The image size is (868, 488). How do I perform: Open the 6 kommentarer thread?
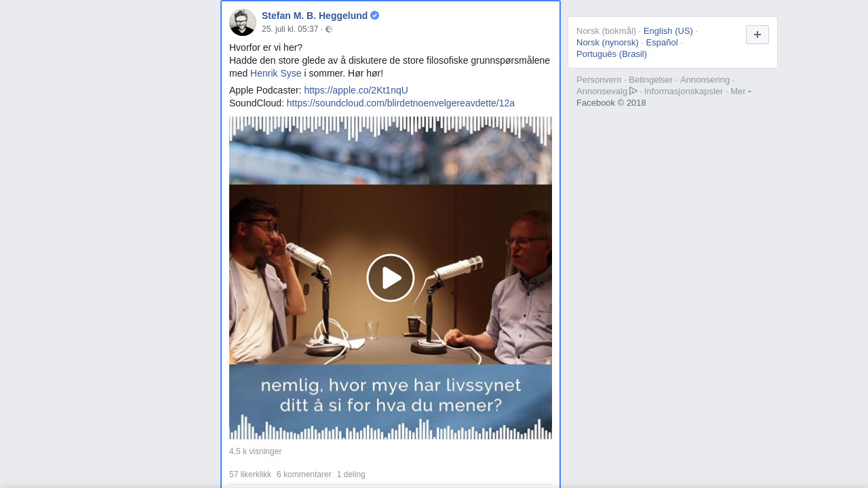(x=304, y=474)
